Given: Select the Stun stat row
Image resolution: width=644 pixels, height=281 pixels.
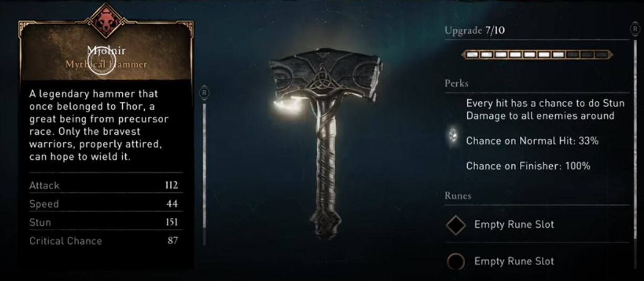Looking at the screenshot, I should coord(103,222).
